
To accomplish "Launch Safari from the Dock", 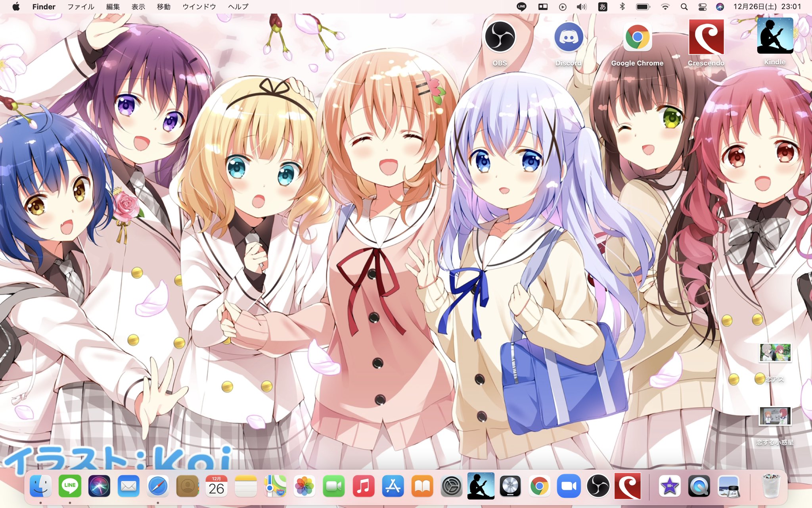I will [x=158, y=486].
